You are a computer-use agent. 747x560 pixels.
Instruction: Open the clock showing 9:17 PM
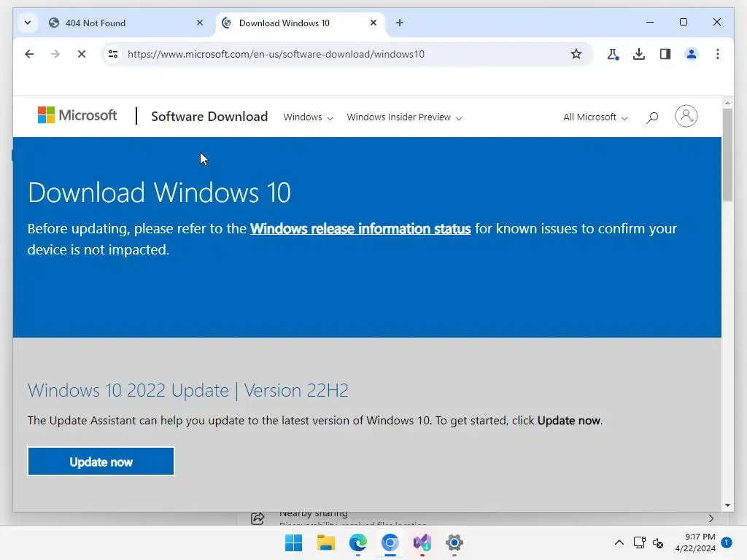[695, 542]
